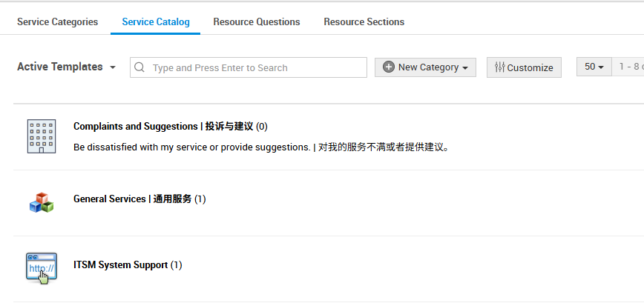This screenshot has width=644, height=303.
Task: Open the General Services category title
Action: pos(139,199)
